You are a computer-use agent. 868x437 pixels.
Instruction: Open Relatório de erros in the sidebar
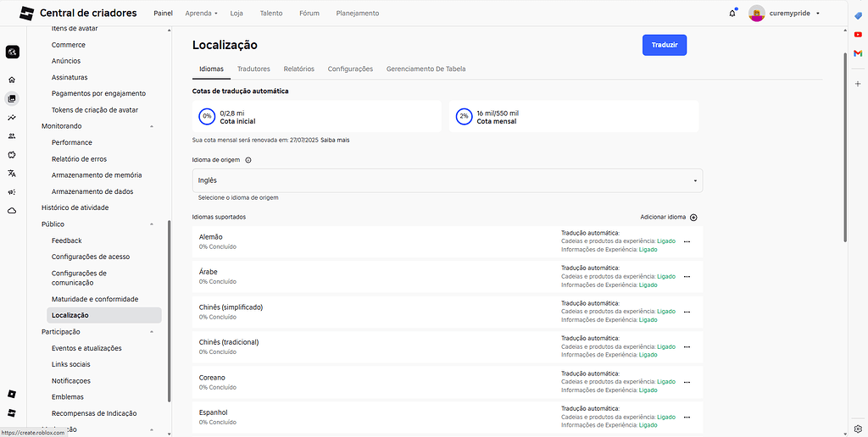point(79,158)
